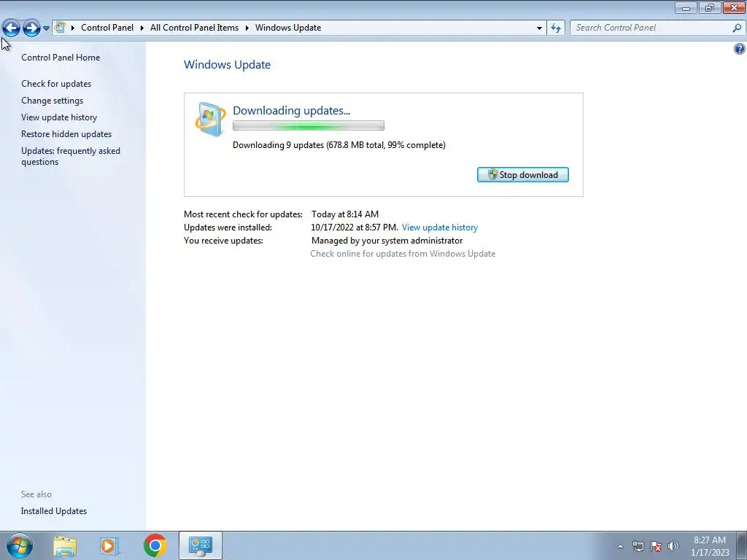This screenshot has height=560, width=747.
Task: Click Check online for updates from Windows Update
Action: pos(403,254)
